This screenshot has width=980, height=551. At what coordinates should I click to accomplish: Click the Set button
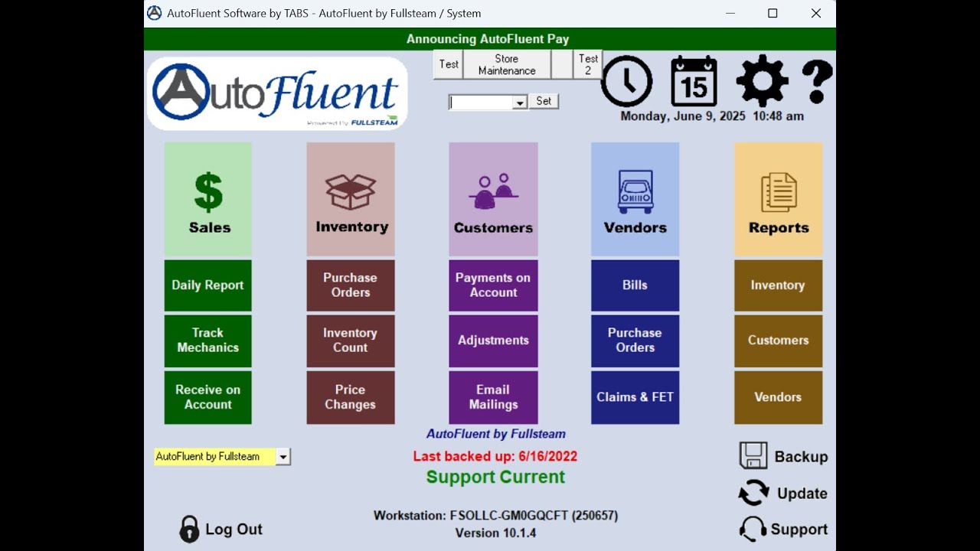tap(544, 101)
